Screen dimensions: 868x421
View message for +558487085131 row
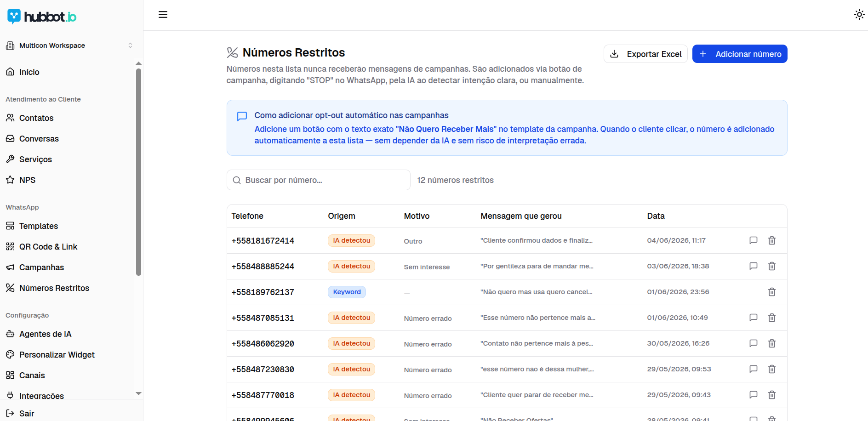[x=754, y=318]
